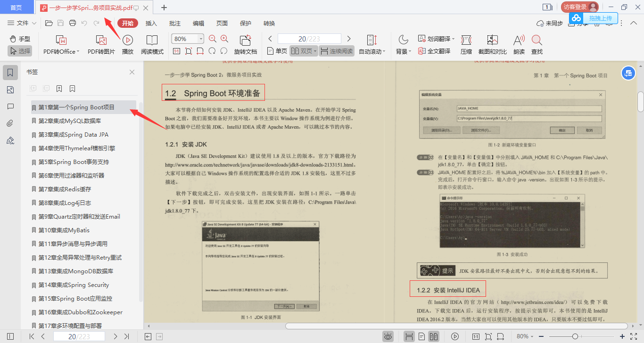Screen dimensions: 644x343
Task: Rotate document with 旋转文档 button
Action: pos(246,45)
